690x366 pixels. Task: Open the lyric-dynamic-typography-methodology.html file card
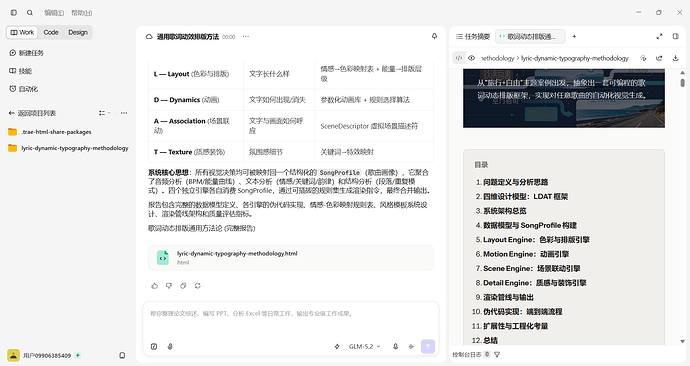click(291, 258)
